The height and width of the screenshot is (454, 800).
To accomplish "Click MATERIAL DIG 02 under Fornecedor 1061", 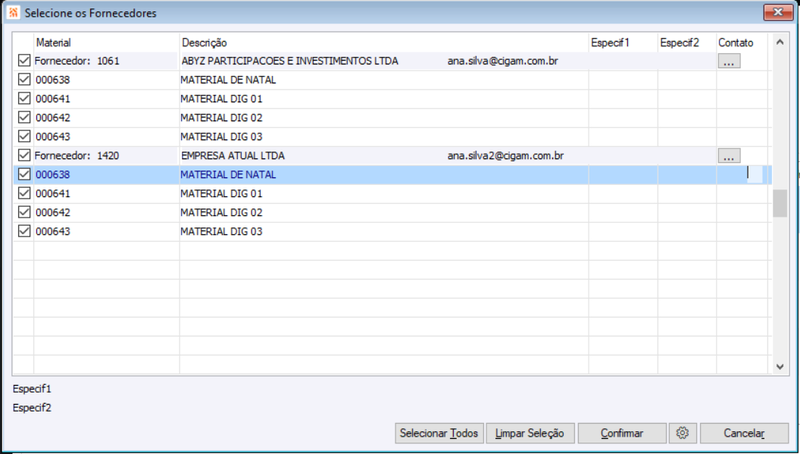I will pyautogui.click(x=221, y=117).
